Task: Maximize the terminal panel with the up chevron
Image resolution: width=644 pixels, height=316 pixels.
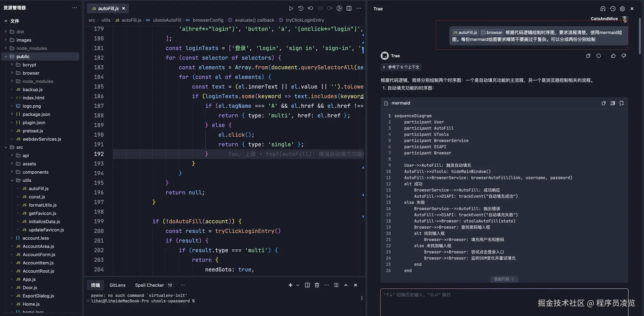Action: (346, 285)
